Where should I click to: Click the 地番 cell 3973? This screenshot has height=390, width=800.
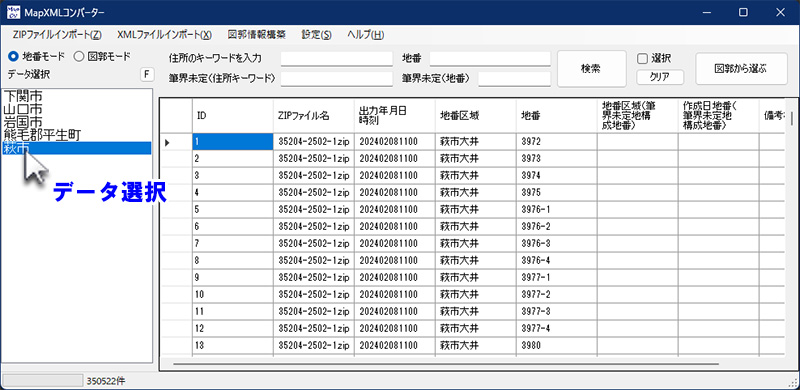pyautogui.click(x=557, y=159)
